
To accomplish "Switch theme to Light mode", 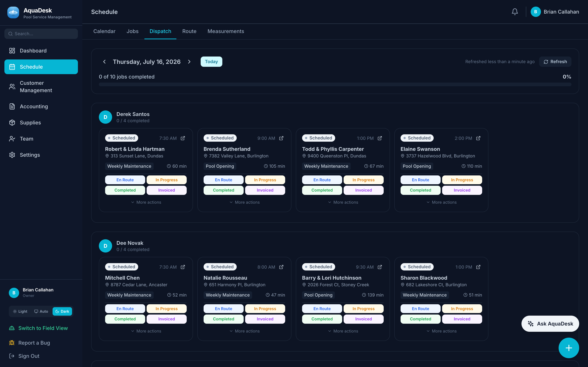I will 20,311.
